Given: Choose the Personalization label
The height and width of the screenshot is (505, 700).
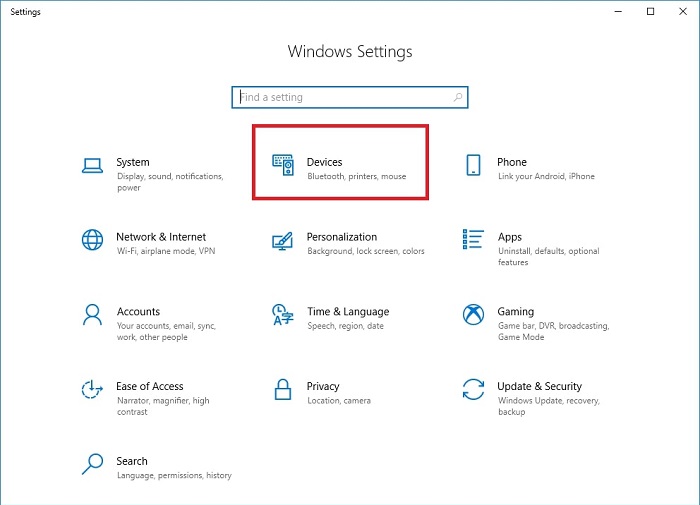Looking at the screenshot, I should tap(342, 237).
